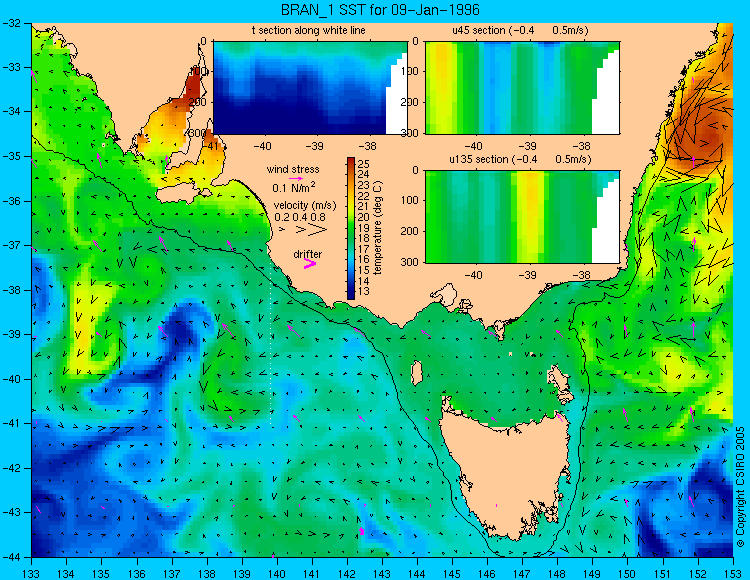Click longitude label 153 on bottom axis
Screen dimensions: 750x580
pos(733,574)
